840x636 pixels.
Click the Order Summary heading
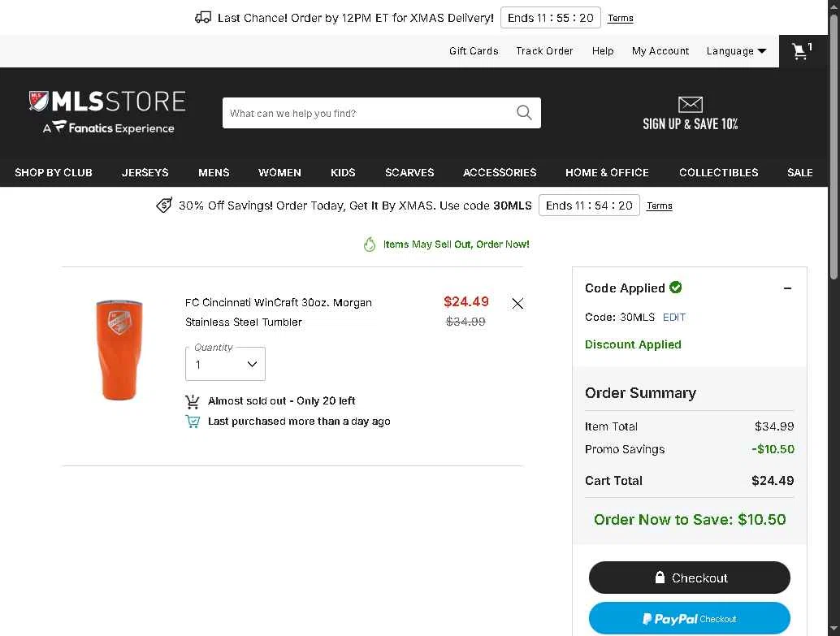tap(640, 393)
